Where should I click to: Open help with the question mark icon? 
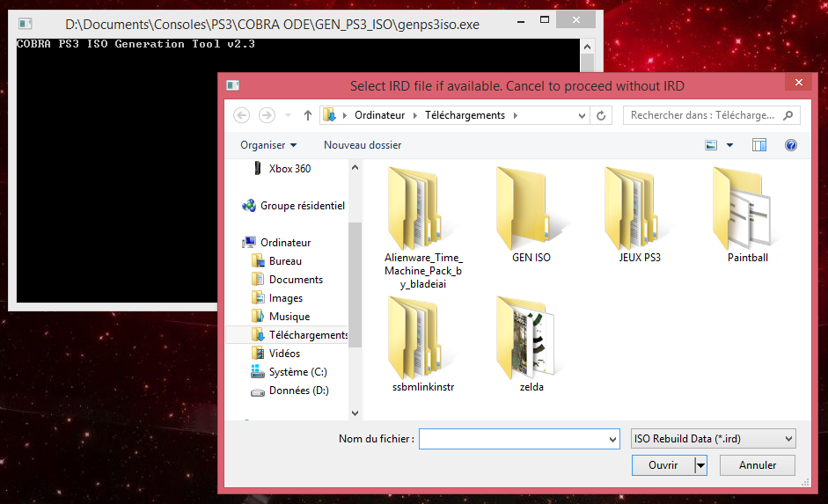pyautogui.click(x=790, y=145)
